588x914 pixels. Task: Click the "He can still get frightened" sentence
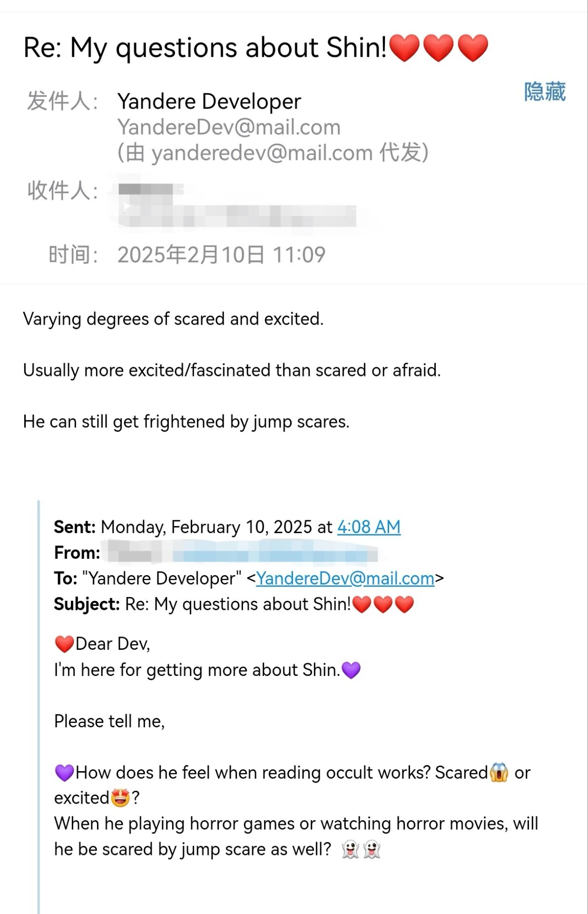(186, 422)
